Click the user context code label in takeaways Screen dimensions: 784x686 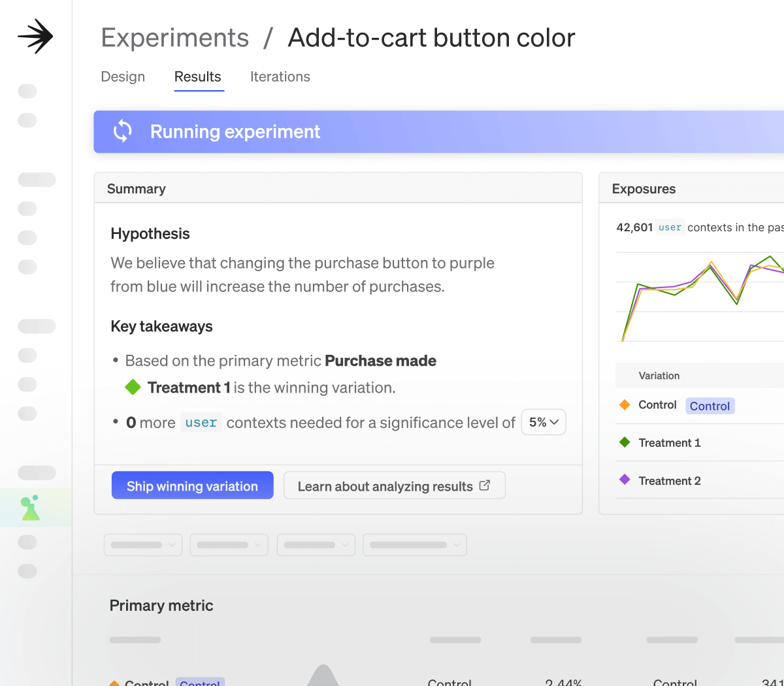point(201,423)
